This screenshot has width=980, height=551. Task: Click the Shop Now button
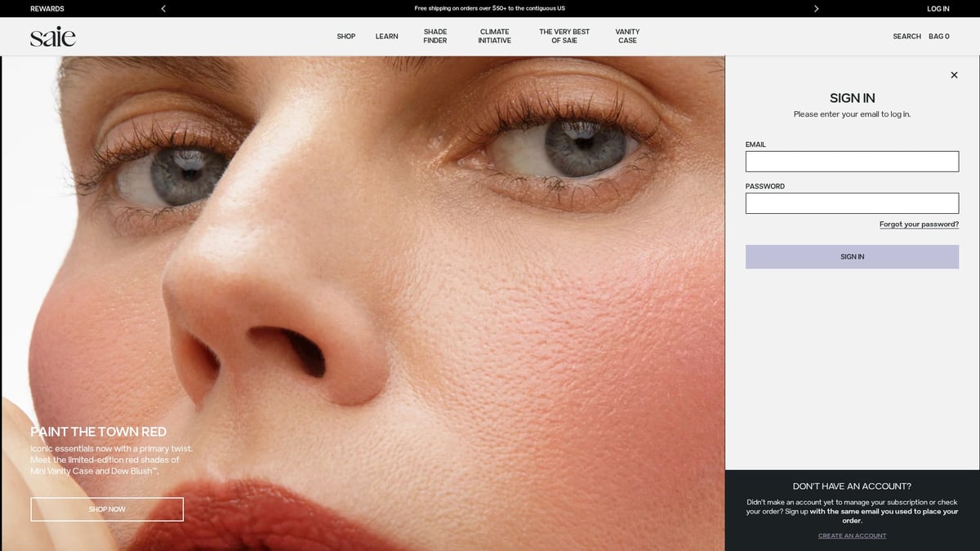[x=107, y=509]
